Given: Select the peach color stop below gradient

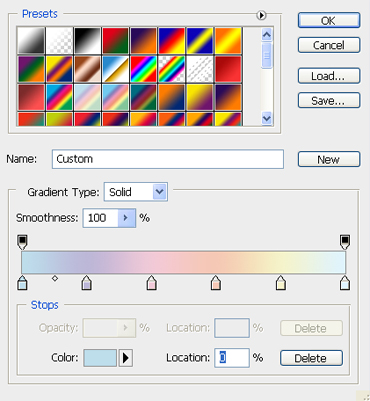Looking at the screenshot, I should [216, 283].
